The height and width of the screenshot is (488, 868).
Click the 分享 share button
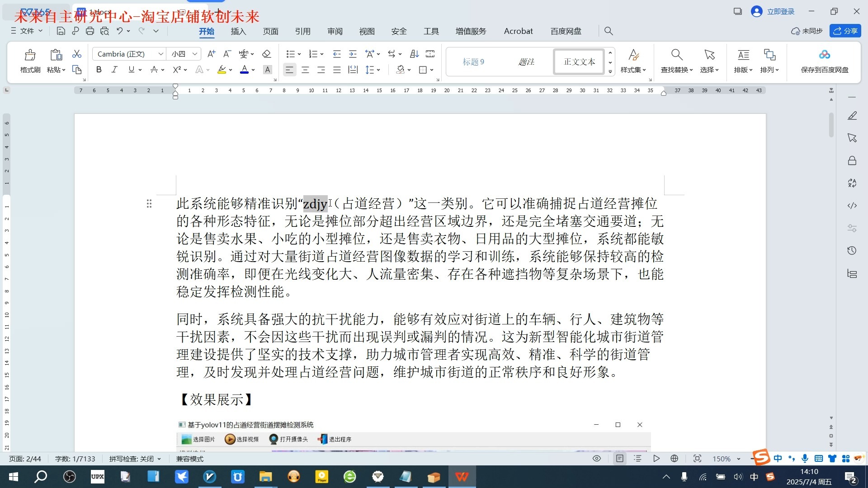[845, 31]
